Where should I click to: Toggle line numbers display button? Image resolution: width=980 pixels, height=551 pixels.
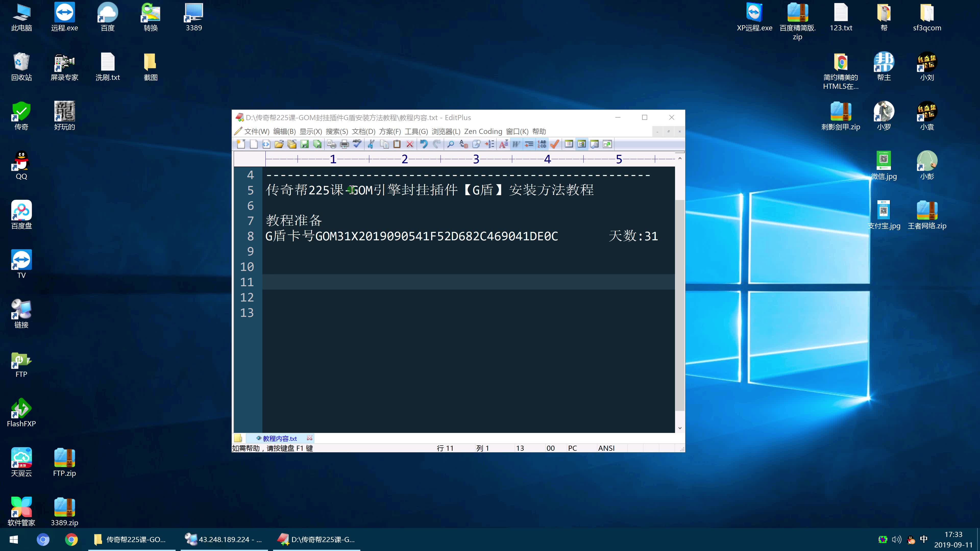tap(542, 144)
